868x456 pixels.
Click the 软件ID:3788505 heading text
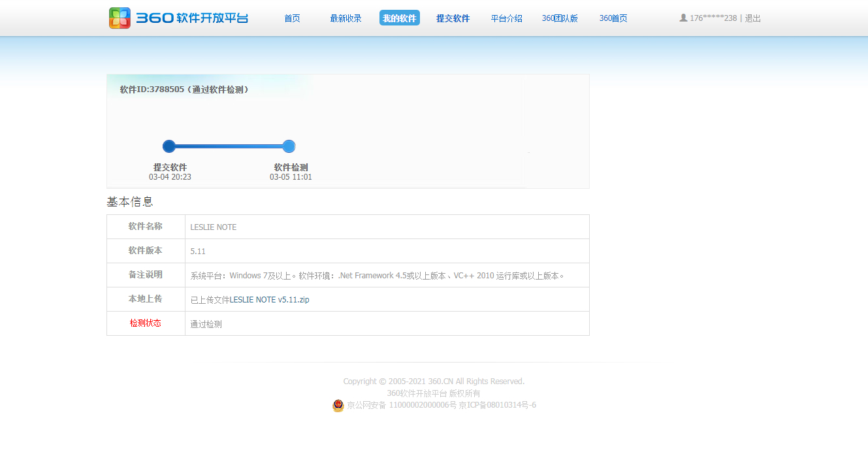point(184,90)
